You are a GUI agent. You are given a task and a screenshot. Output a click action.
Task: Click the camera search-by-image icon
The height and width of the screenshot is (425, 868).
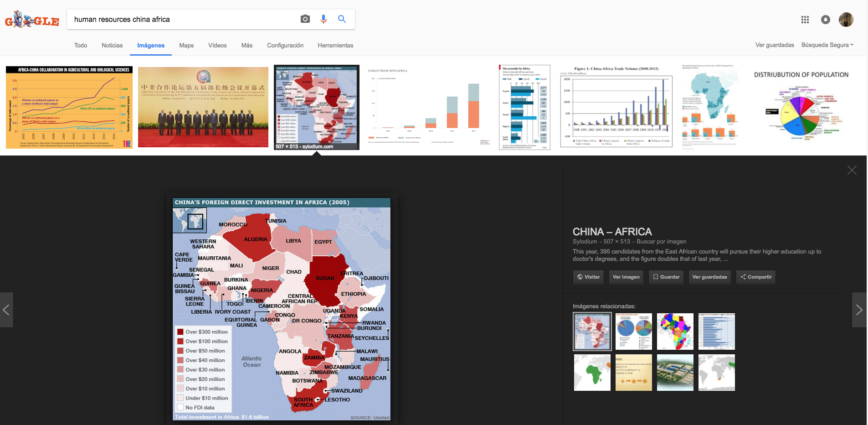(x=305, y=19)
